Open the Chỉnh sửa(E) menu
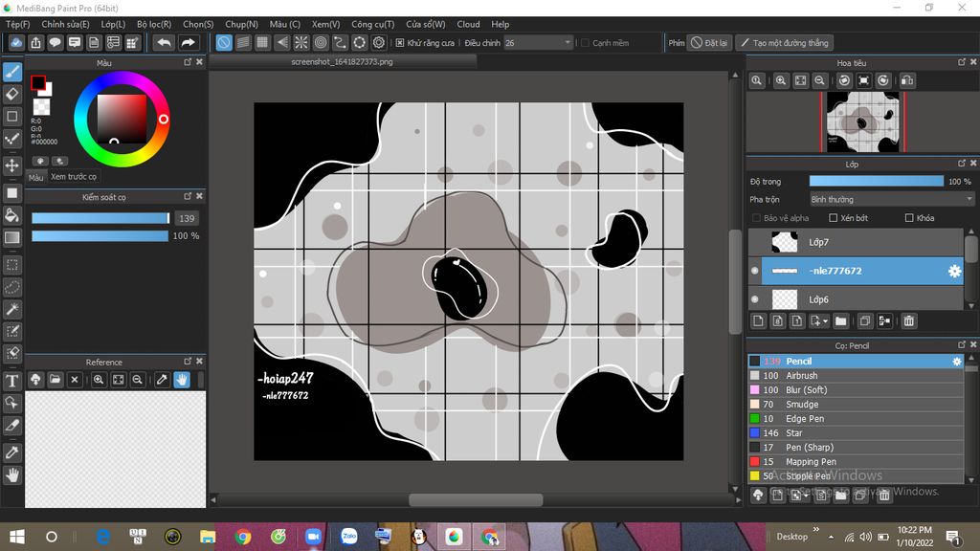980x551 pixels. click(x=66, y=24)
